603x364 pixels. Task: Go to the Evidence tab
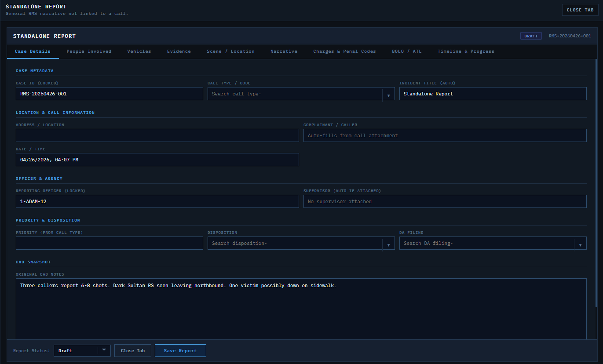point(179,51)
